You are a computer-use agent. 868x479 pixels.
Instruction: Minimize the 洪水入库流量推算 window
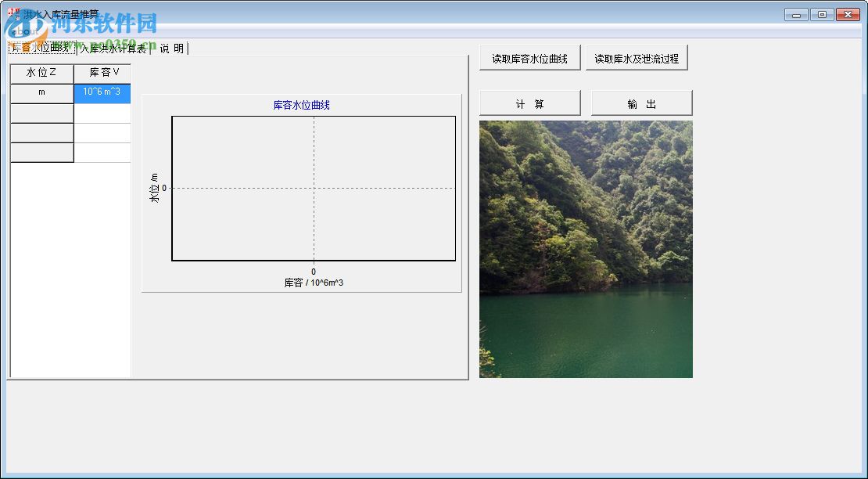click(795, 13)
